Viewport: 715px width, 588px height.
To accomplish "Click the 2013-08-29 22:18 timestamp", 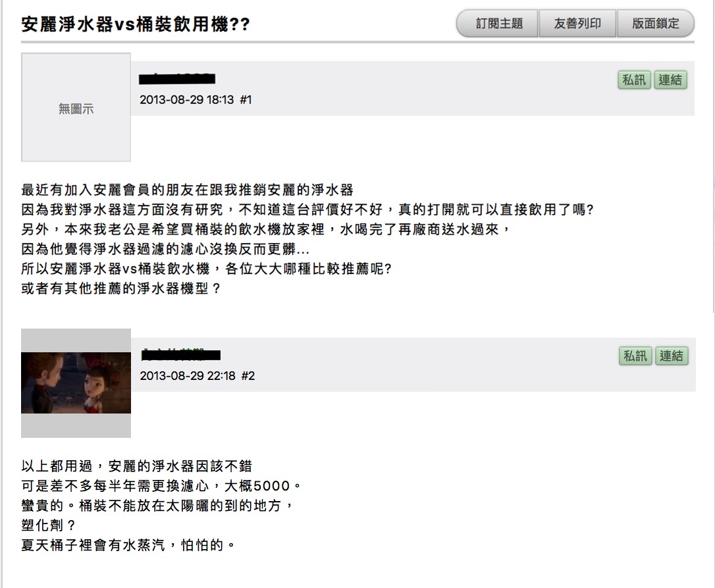I will click(x=188, y=376).
